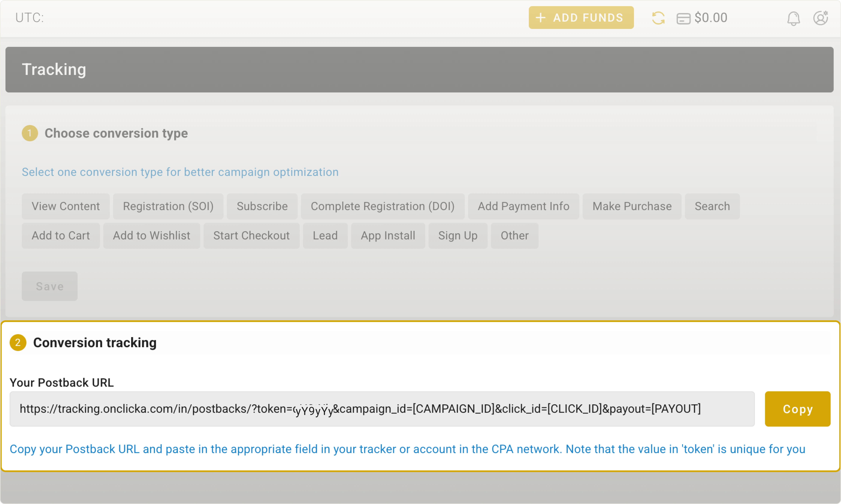Open the notifications bell
Viewport: 841px width, 504px height.
pyautogui.click(x=793, y=18)
